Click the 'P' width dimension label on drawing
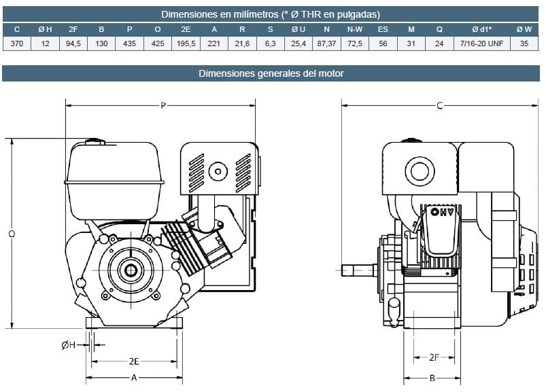This screenshot has height=392, width=546. pos(163,105)
